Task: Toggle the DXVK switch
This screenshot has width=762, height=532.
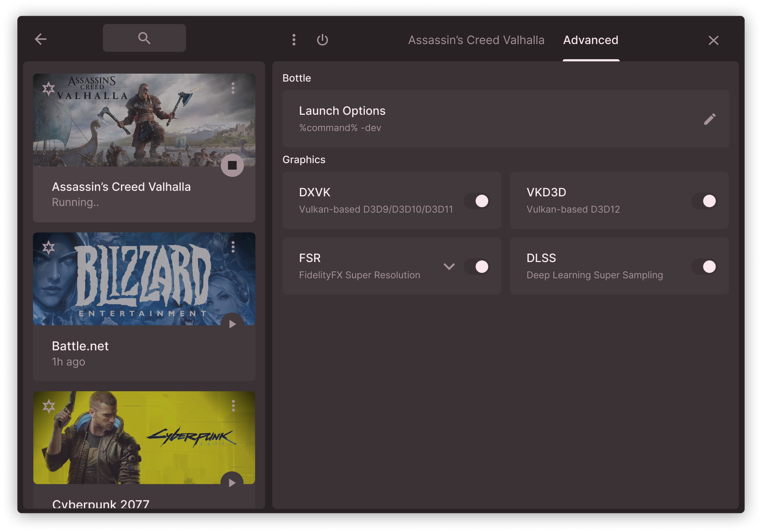Action: 477,201
